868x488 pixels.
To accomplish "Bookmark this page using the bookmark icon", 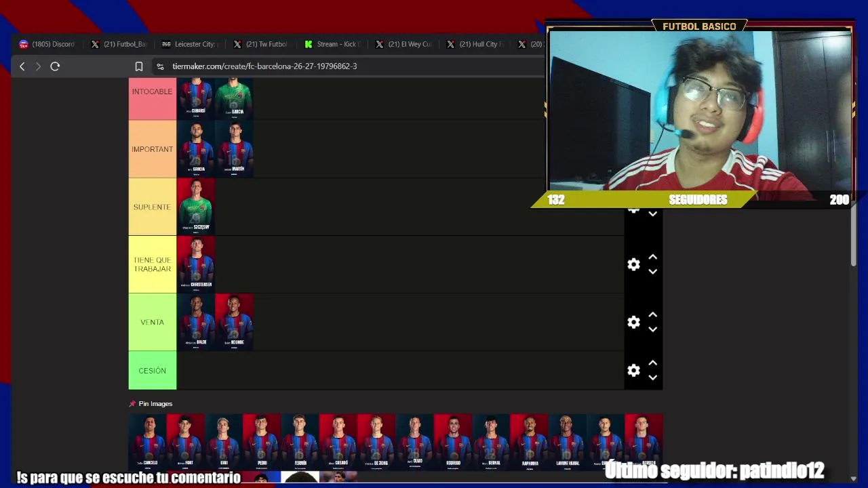I will (x=139, y=66).
